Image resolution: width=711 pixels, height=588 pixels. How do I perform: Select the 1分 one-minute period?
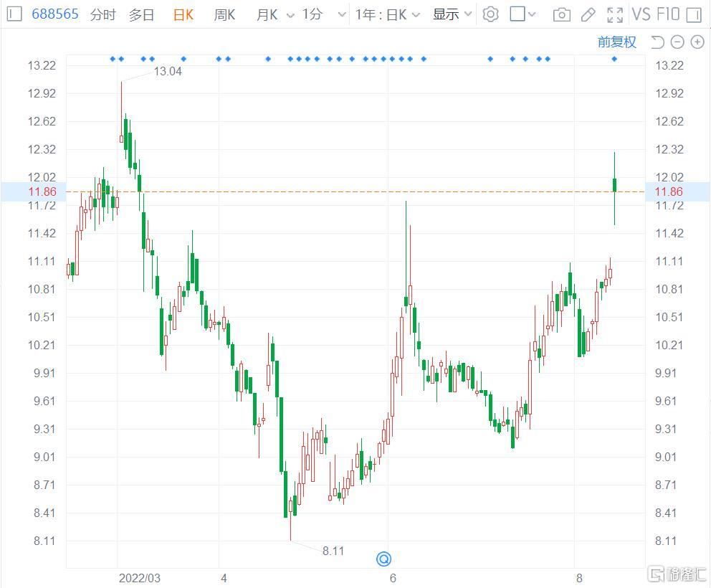click(x=312, y=14)
